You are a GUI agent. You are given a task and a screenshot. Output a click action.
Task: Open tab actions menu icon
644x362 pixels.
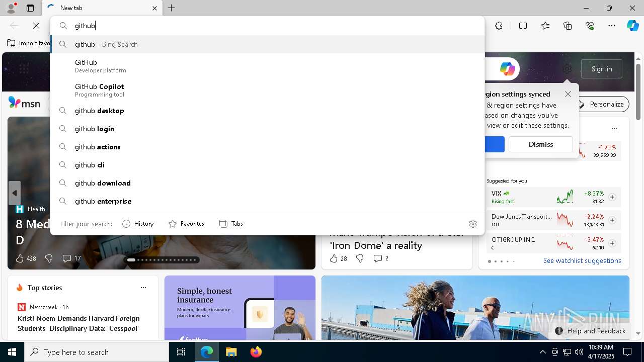click(30, 8)
